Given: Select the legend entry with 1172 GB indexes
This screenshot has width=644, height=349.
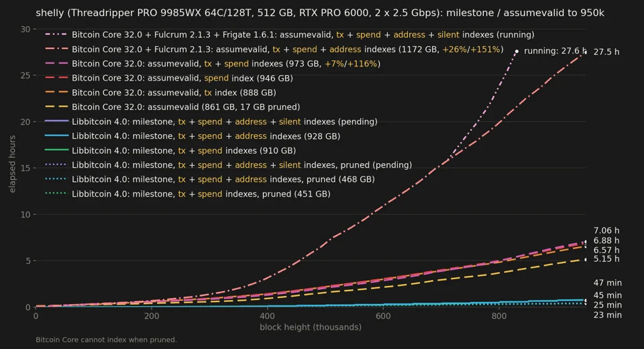Looking at the screenshot, I should tap(274, 49).
